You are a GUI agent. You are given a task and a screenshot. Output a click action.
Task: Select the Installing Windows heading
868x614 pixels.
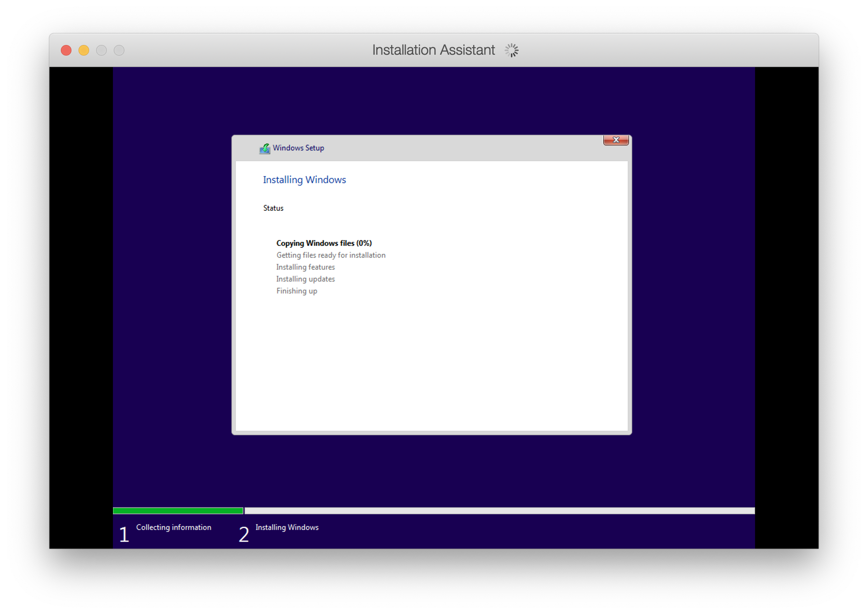coord(304,180)
